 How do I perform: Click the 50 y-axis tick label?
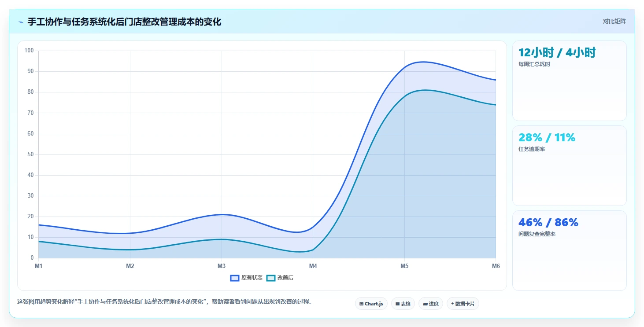coord(30,154)
